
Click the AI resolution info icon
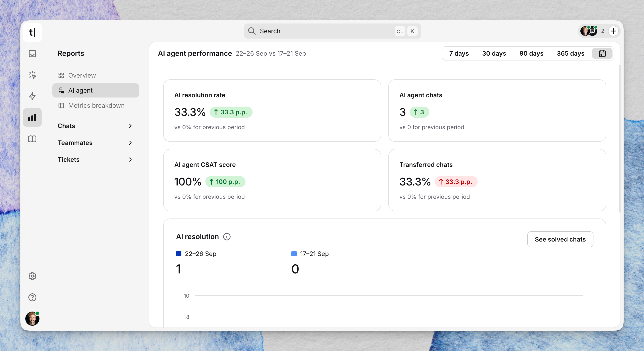point(227,237)
